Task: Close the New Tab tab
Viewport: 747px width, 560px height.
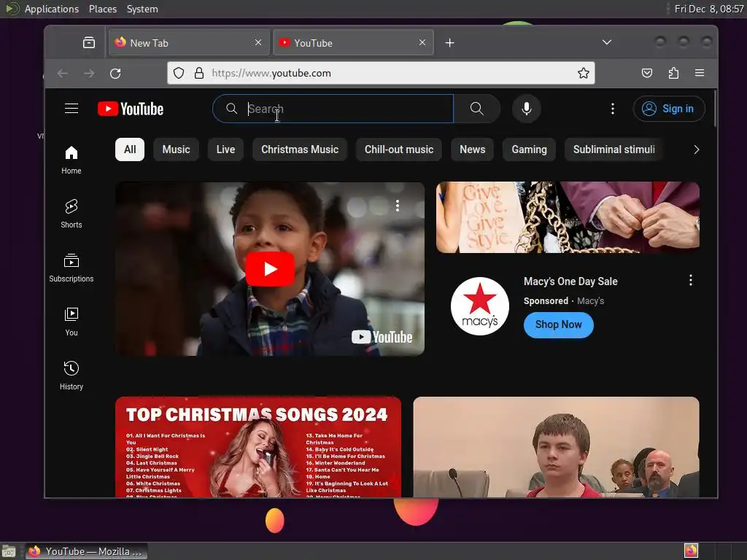Action: pos(258,42)
